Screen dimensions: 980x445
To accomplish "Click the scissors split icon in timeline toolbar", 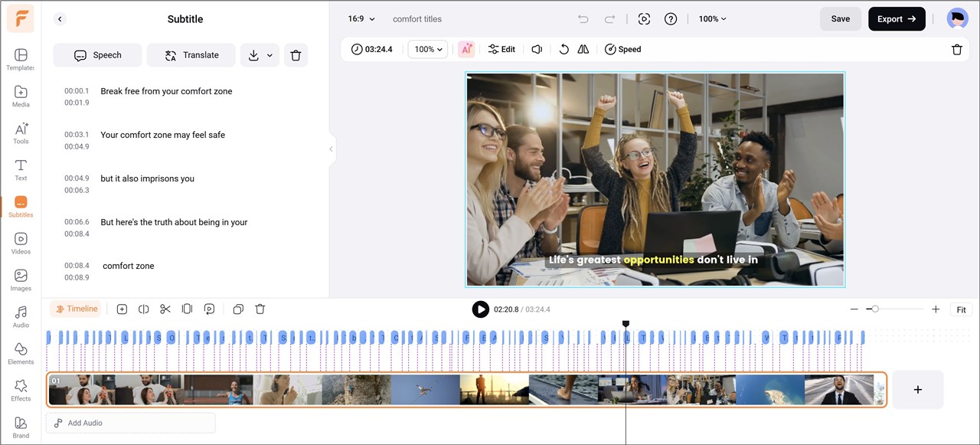I will [x=165, y=309].
